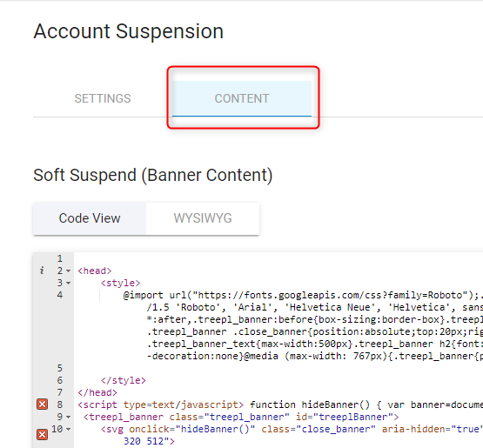This screenshot has height=448, width=483.
Task: Click the script tag line with hideBanner
Action: pyautogui.click(x=280, y=405)
